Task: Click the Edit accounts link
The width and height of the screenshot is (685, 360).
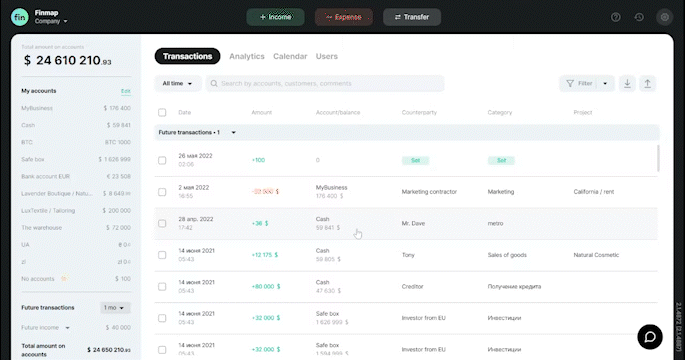Action: point(126,91)
